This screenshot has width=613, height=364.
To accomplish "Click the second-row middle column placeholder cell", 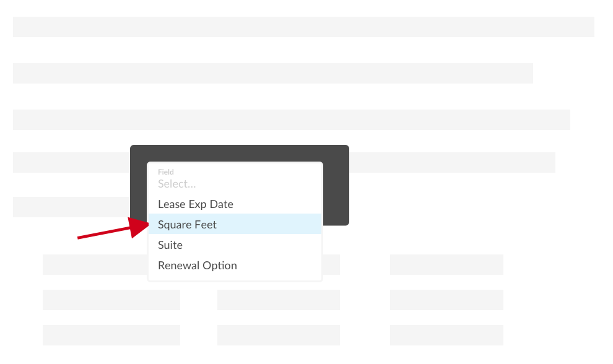I will [279, 300].
